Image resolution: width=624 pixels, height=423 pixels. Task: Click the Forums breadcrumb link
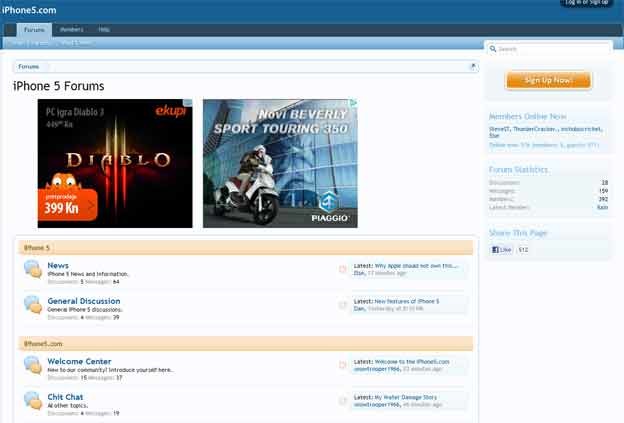point(29,67)
